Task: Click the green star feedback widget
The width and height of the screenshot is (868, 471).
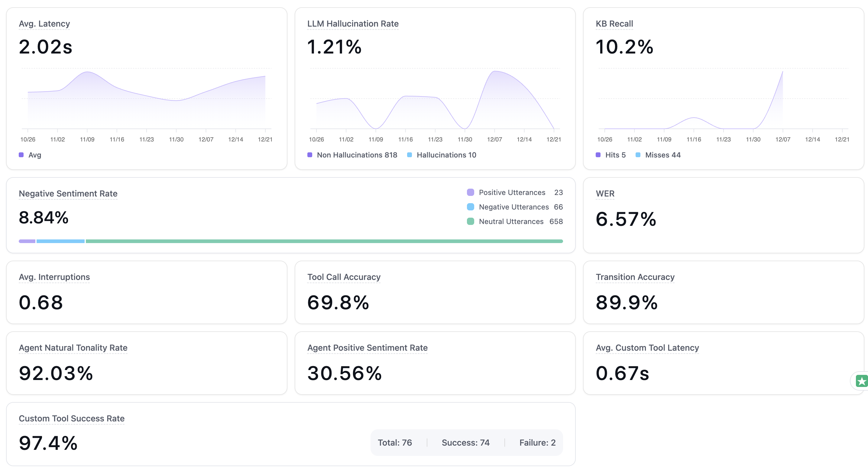Action: [x=862, y=381]
